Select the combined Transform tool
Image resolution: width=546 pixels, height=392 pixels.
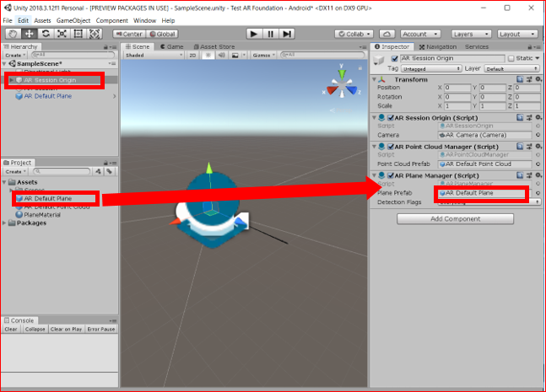click(95, 34)
